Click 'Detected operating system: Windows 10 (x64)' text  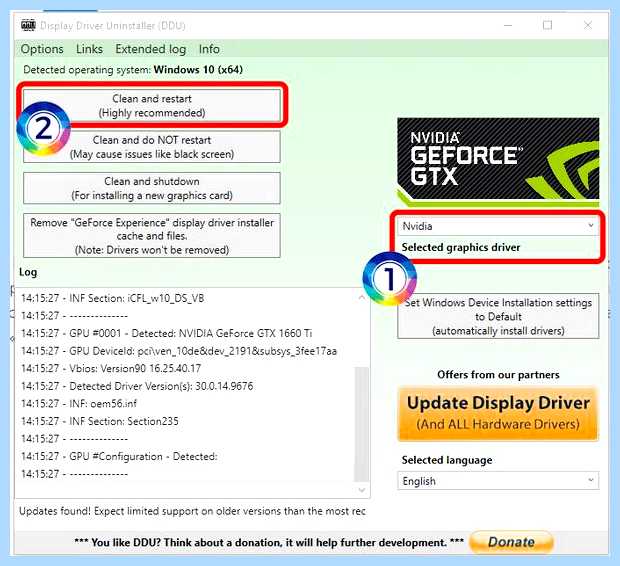click(x=133, y=70)
